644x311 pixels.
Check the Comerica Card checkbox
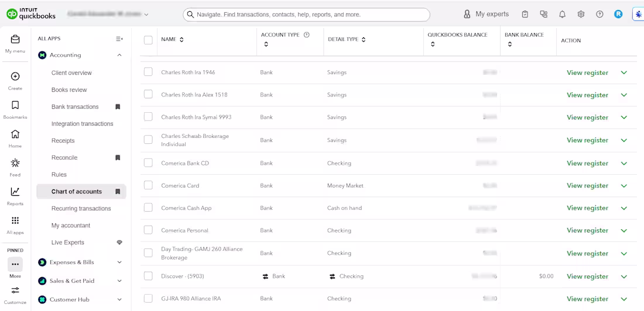[x=148, y=185]
